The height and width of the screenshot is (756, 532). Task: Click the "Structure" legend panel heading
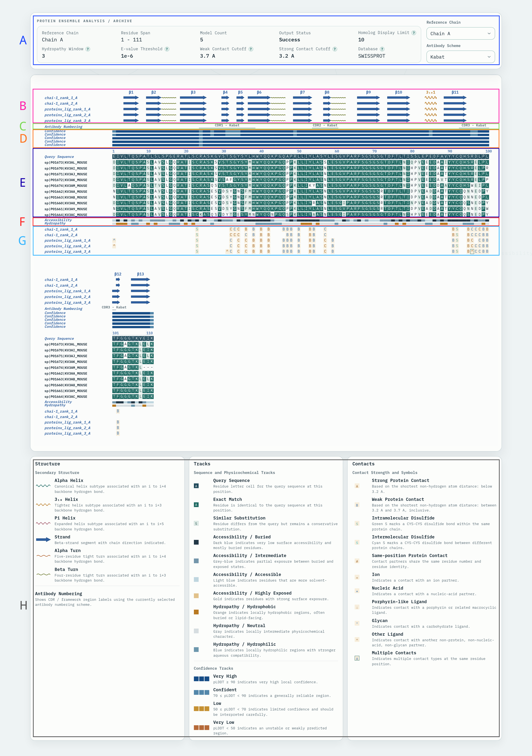click(x=48, y=464)
